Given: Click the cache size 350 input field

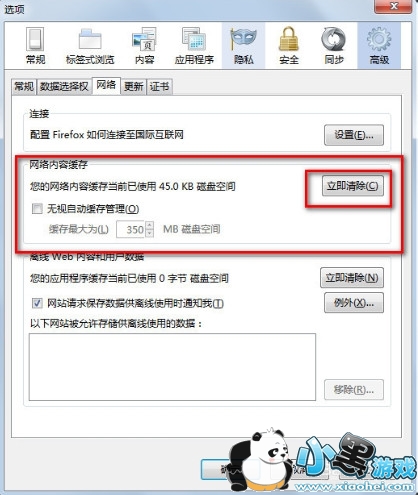Looking at the screenshot, I should pos(131,229).
